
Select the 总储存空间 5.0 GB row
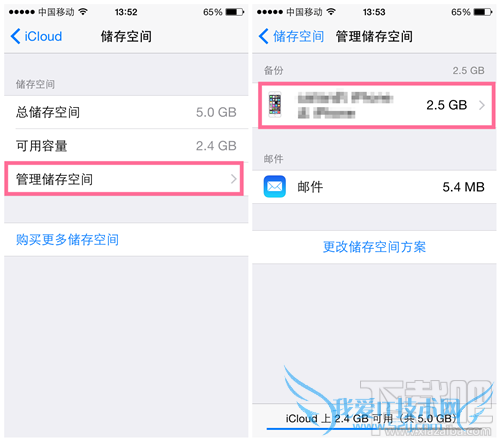126,112
